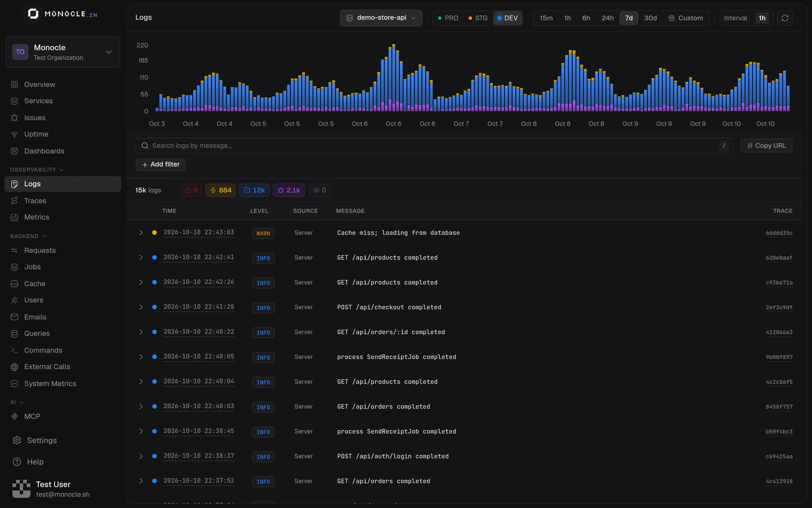Open the Jobs page
Image resolution: width=812 pixels, height=508 pixels.
click(32, 267)
